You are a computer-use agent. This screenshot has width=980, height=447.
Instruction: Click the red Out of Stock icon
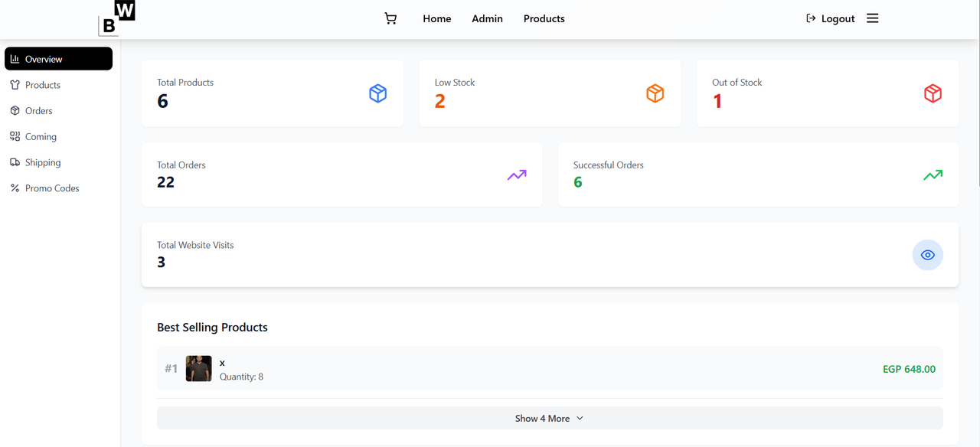[932, 93]
